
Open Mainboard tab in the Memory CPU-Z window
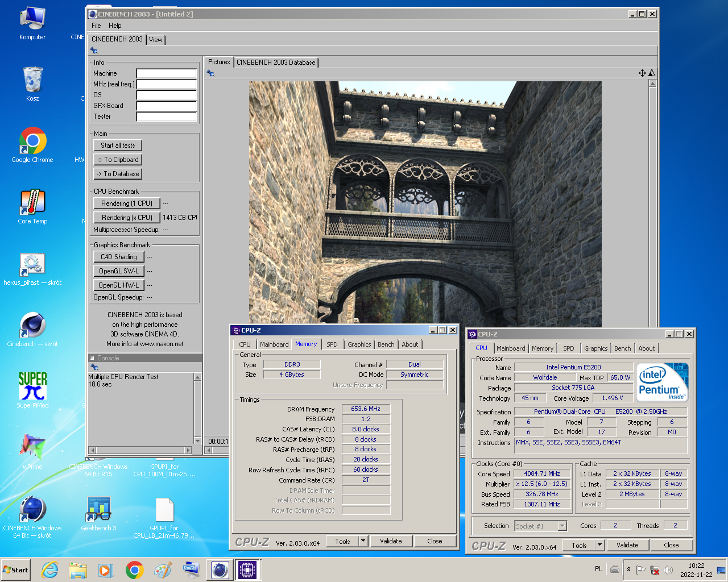click(274, 344)
